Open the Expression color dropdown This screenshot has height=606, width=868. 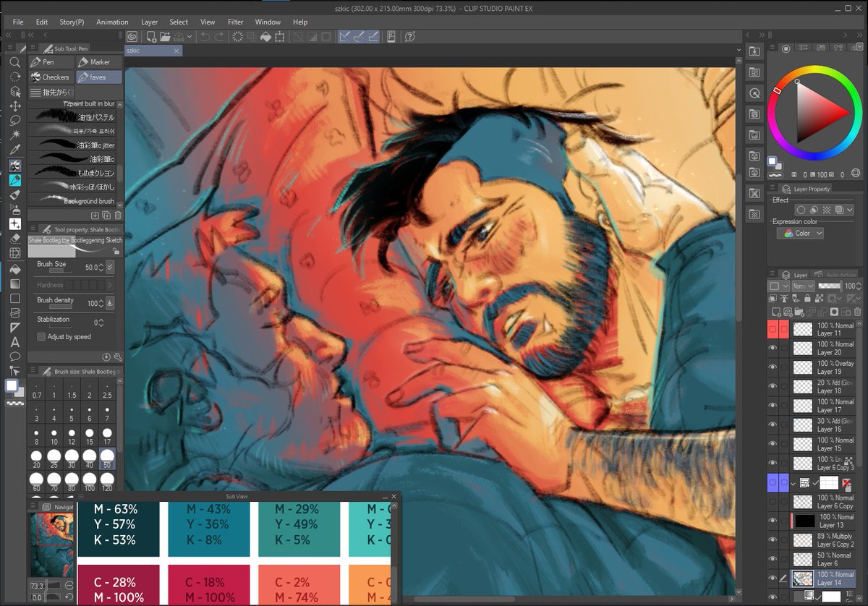click(800, 234)
